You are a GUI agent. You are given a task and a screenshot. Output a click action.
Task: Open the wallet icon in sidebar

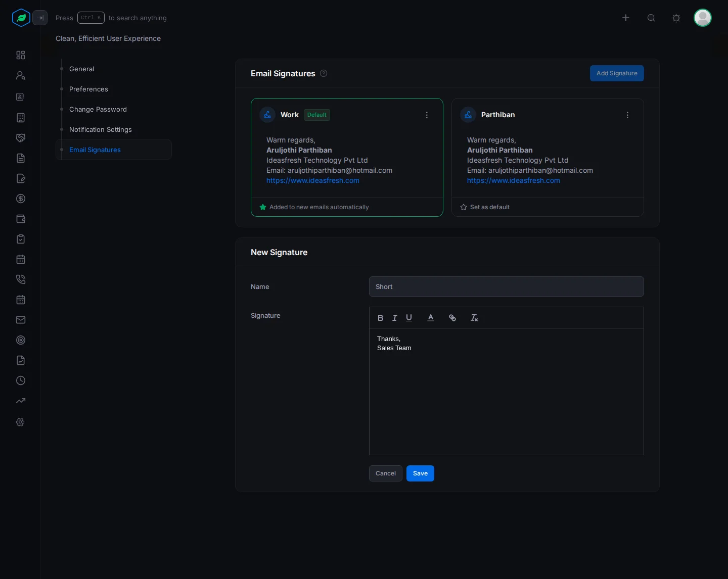tap(21, 219)
